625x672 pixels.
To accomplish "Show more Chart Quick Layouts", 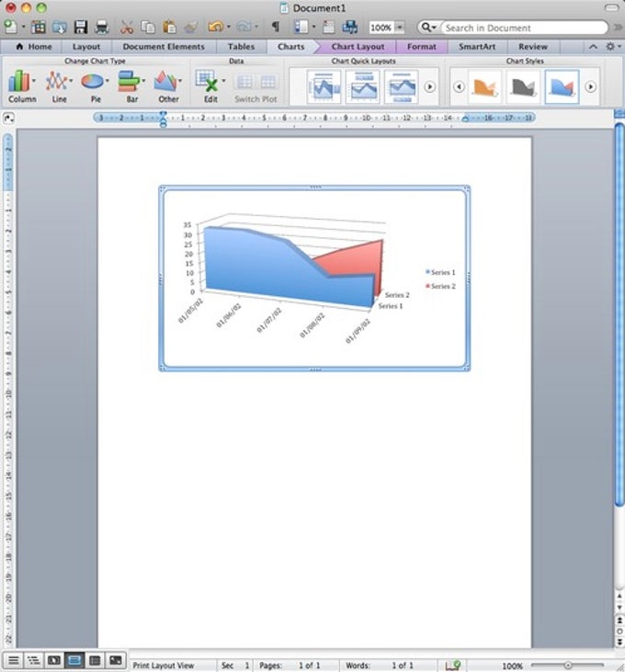I will coord(429,87).
